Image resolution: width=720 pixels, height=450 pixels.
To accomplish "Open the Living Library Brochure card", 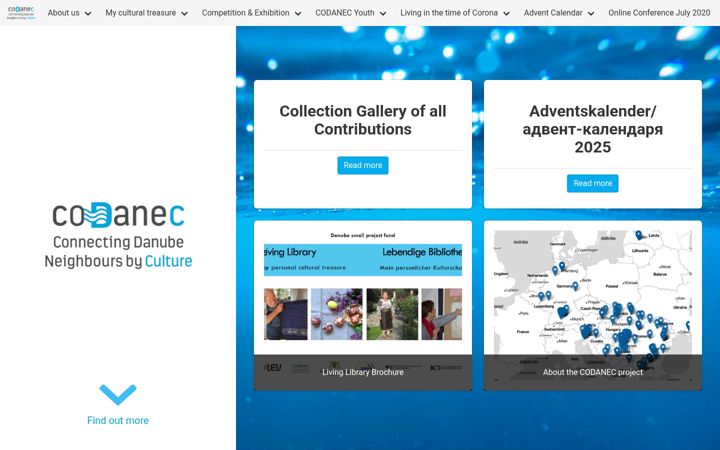I will [x=363, y=305].
